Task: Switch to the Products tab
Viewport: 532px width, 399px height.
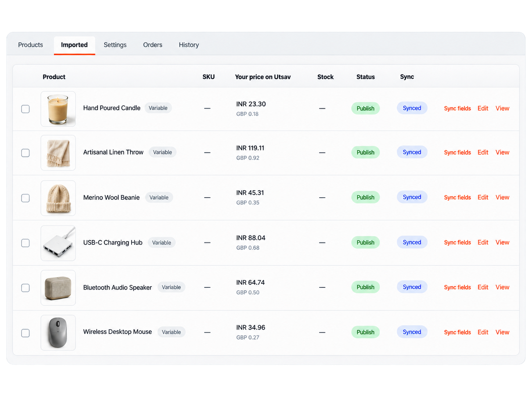Action: [30, 45]
